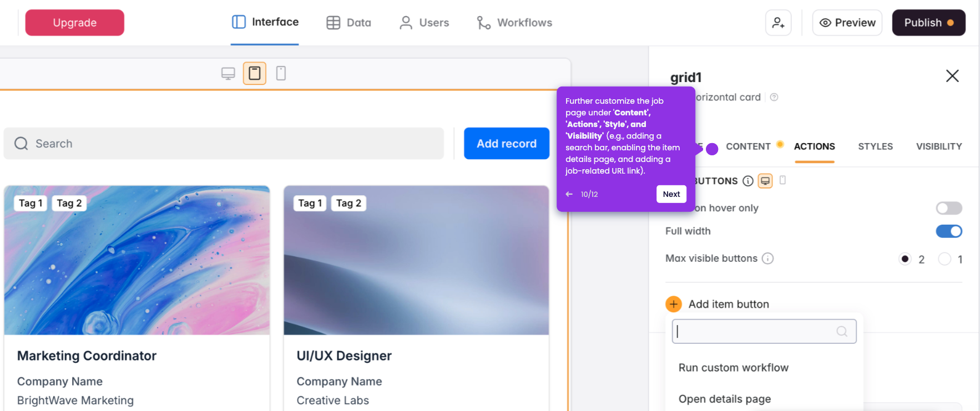
Task: Click the Preview button
Action: point(847,23)
